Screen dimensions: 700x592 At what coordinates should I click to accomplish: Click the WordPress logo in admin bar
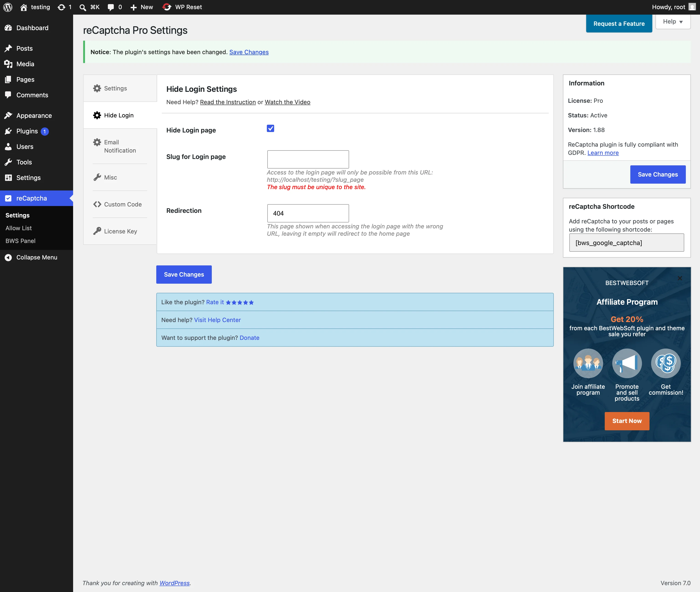coord(8,7)
